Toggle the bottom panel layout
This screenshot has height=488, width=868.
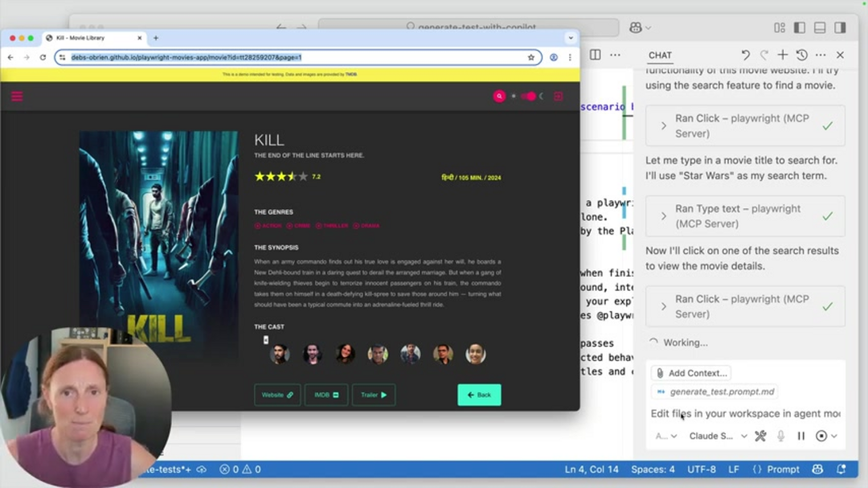(x=819, y=27)
